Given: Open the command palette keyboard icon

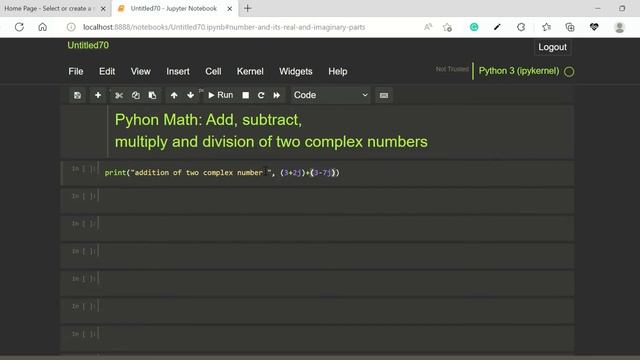Looking at the screenshot, I should 384,95.
